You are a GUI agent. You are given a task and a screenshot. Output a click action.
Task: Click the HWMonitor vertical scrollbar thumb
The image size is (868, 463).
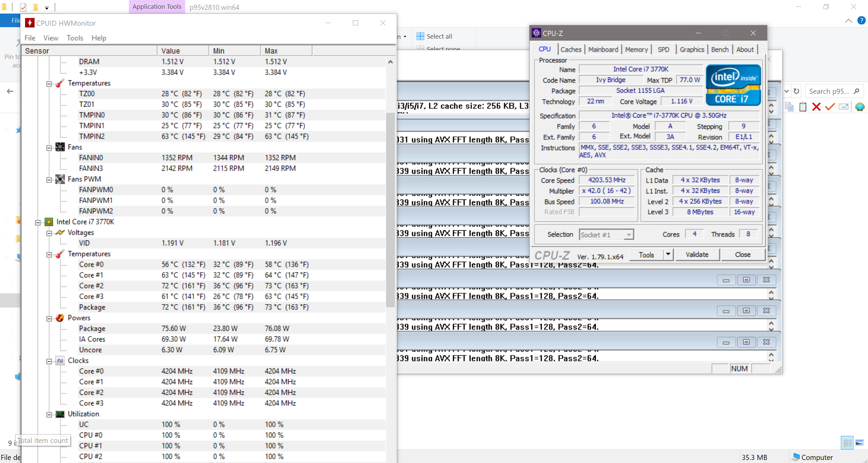[390, 209]
